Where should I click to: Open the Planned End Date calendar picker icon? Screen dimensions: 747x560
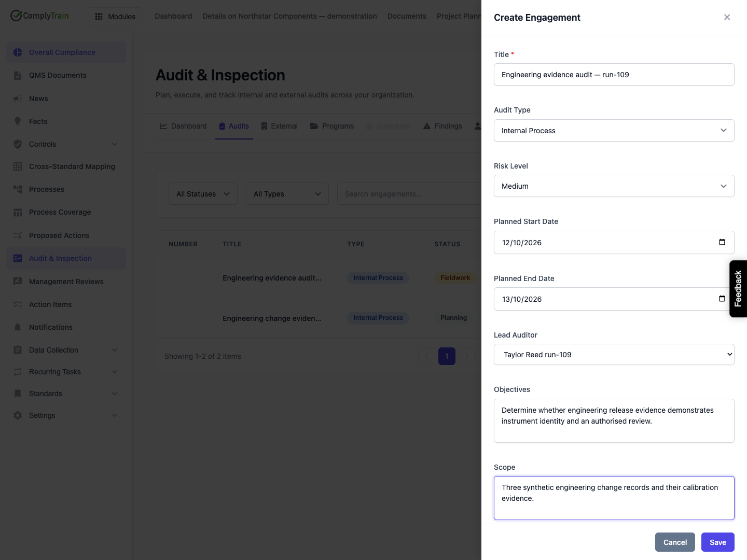722,299
